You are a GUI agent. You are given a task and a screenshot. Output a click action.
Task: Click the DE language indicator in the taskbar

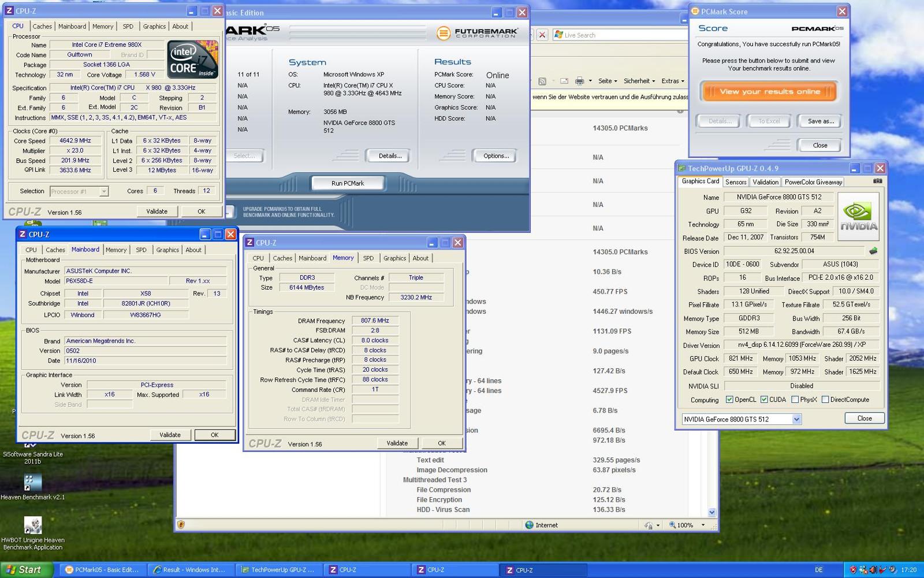(x=818, y=570)
